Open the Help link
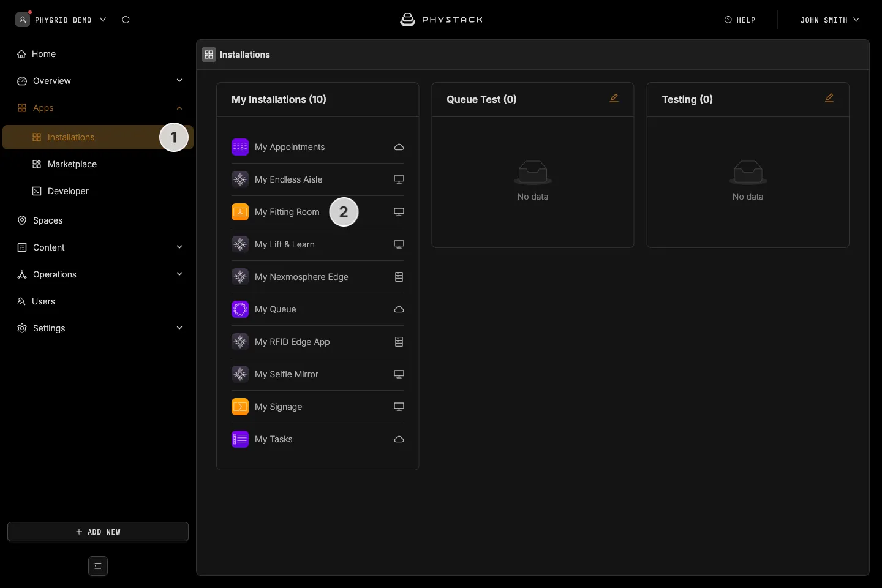This screenshot has width=882, height=588. (x=740, y=20)
